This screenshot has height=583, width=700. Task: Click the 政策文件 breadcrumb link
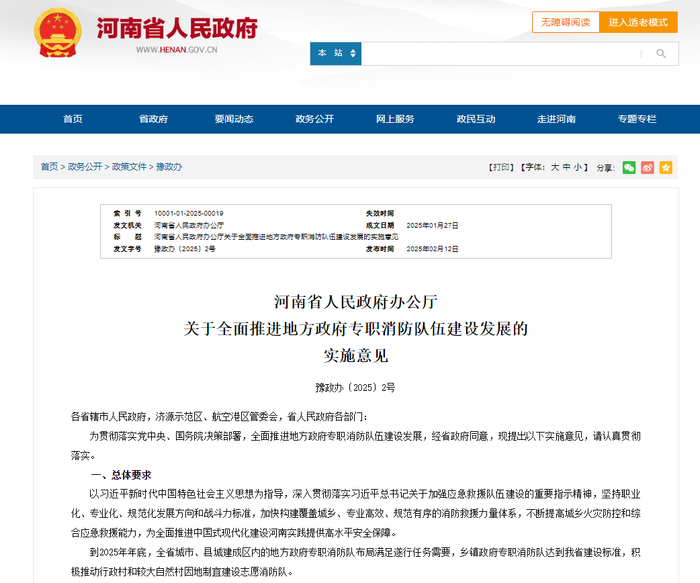pos(129,167)
